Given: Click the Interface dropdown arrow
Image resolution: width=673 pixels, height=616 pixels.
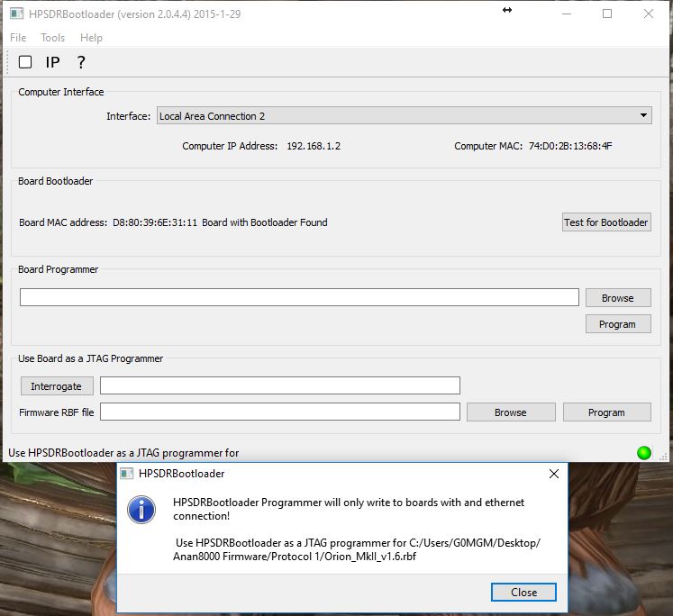Looking at the screenshot, I should click(643, 115).
